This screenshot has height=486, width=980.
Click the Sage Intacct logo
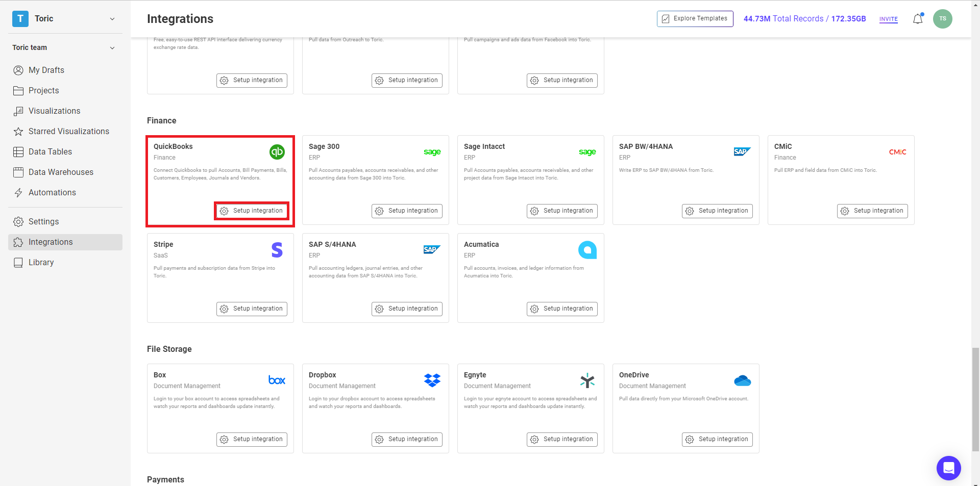tap(587, 152)
